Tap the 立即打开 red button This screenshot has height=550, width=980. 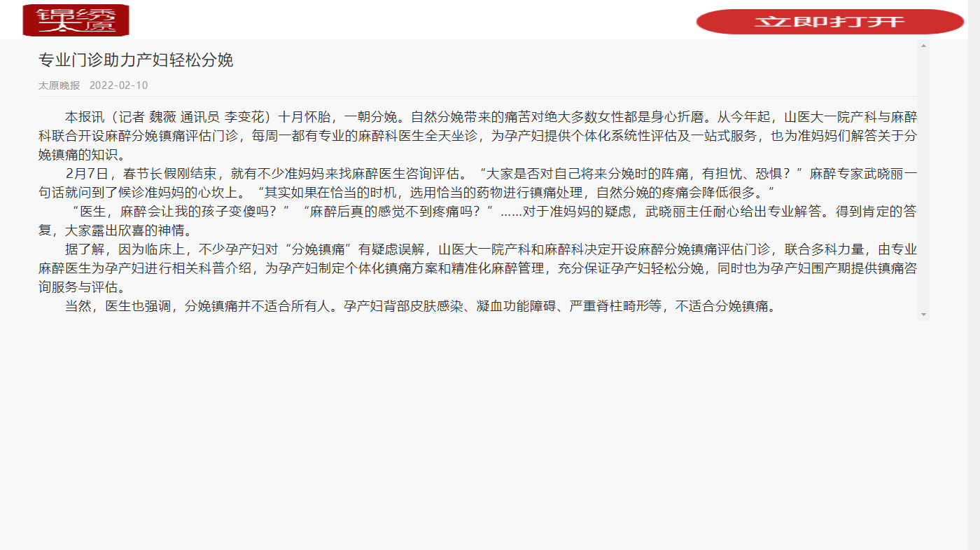tap(830, 22)
